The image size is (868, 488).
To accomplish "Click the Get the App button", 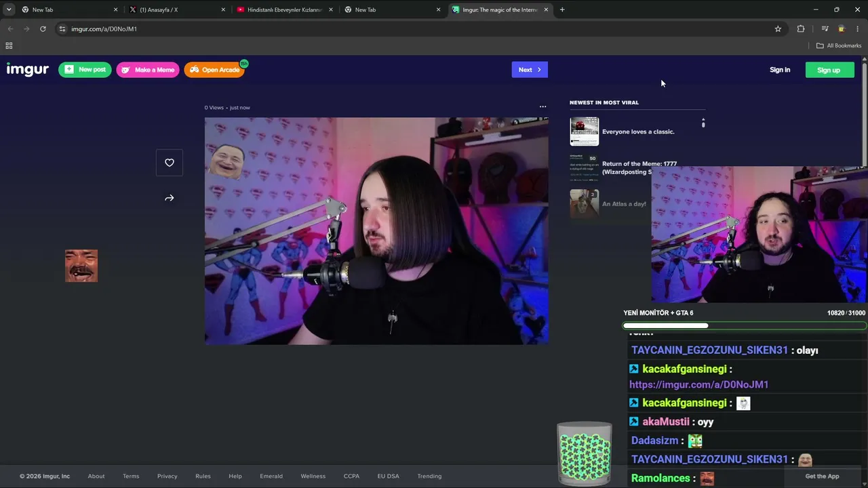I will [822, 476].
